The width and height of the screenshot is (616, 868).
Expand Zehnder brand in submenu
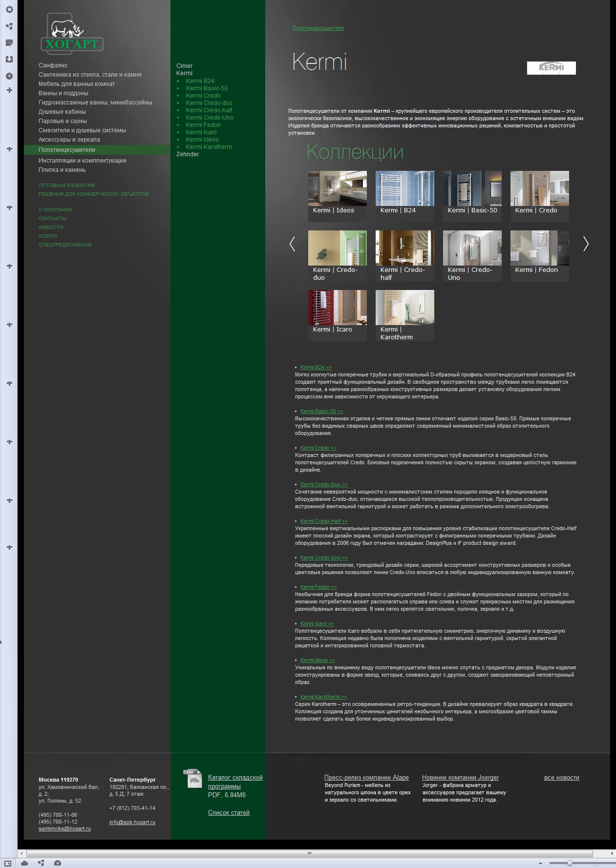pos(188,154)
